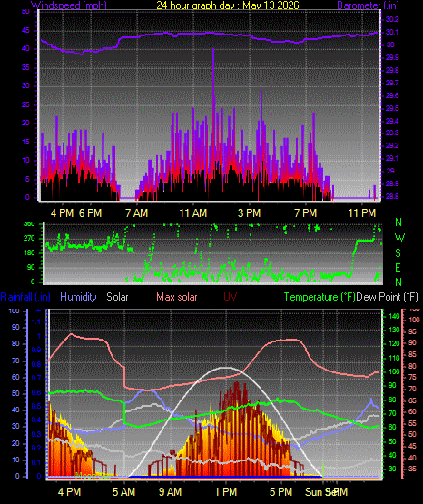Click the '1 PM' label on bottom graph
Image resolution: width=423 pixels, height=504 pixels.
pos(226,492)
